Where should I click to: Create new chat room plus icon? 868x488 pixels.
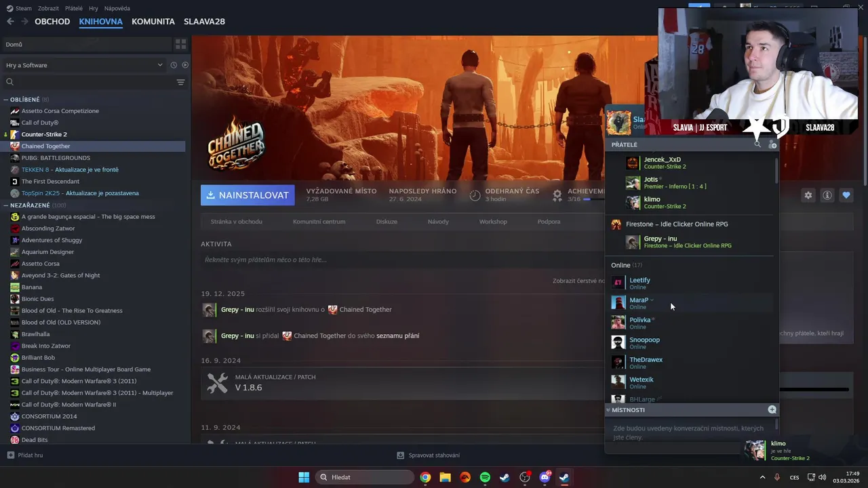pos(772,409)
